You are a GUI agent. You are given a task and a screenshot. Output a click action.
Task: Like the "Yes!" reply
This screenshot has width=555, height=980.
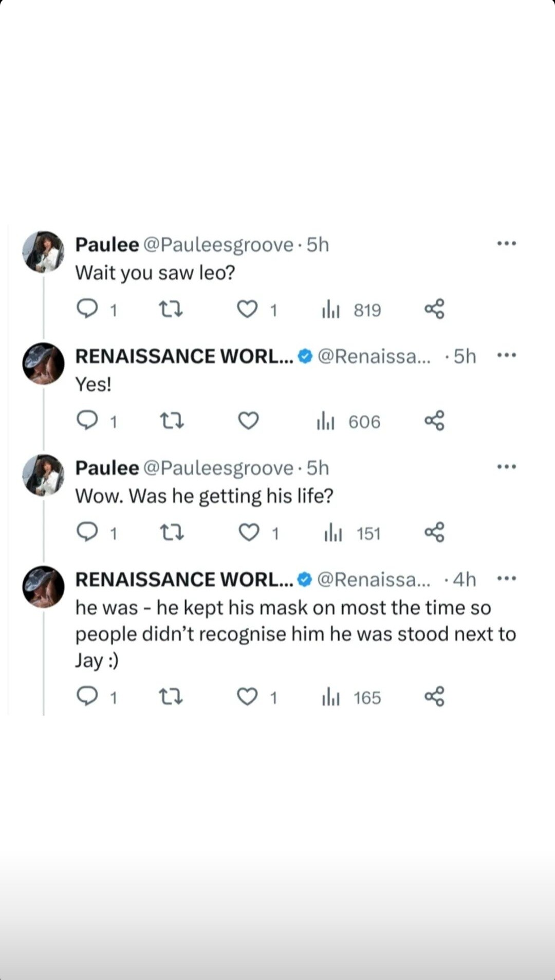tap(248, 421)
